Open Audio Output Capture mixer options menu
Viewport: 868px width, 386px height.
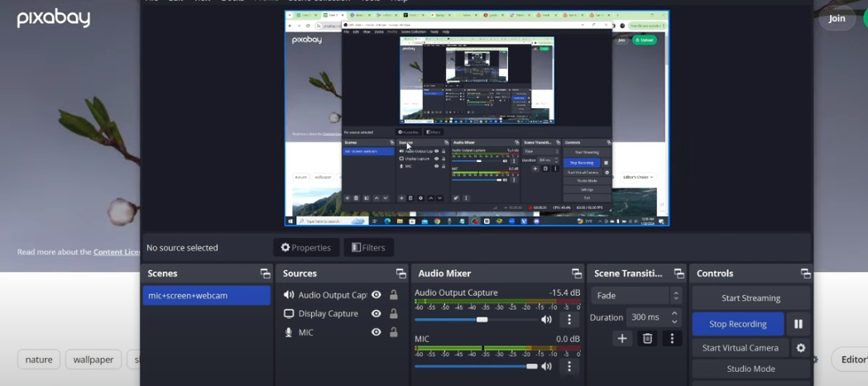tap(569, 320)
